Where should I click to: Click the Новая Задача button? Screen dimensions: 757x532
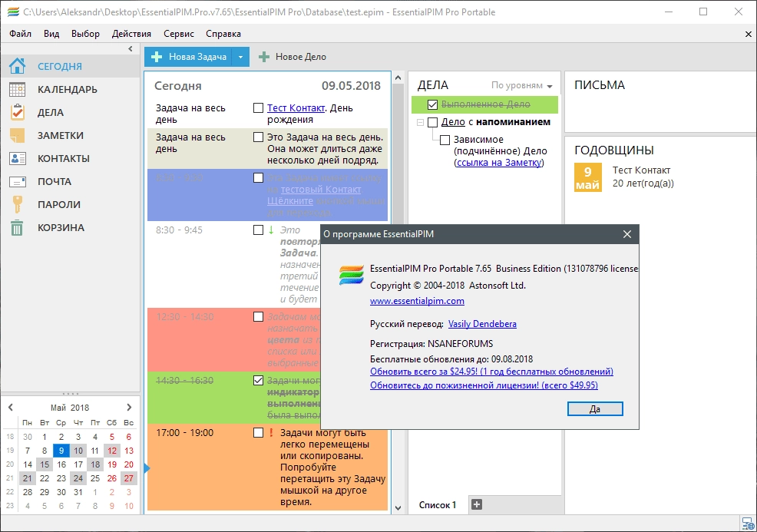click(188, 57)
